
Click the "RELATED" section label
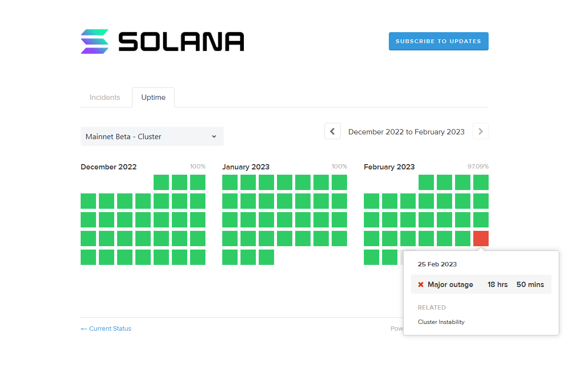coord(432,308)
